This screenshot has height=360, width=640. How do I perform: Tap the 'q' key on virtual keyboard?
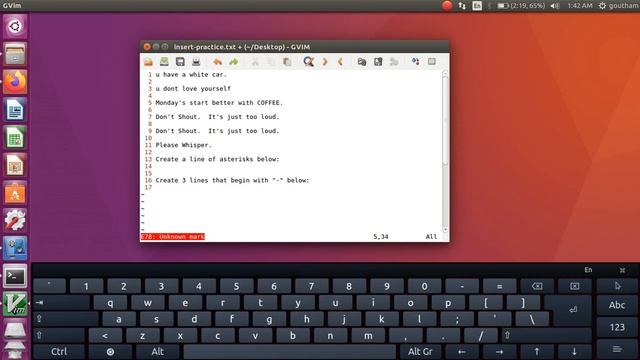click(110, 302)
